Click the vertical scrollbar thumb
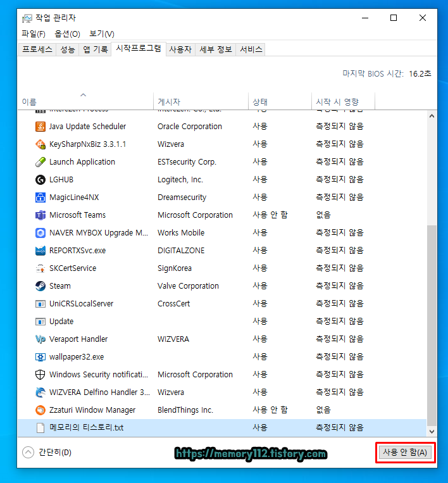The width and height of the screenshot is (448, 483). tap(432, 325)
